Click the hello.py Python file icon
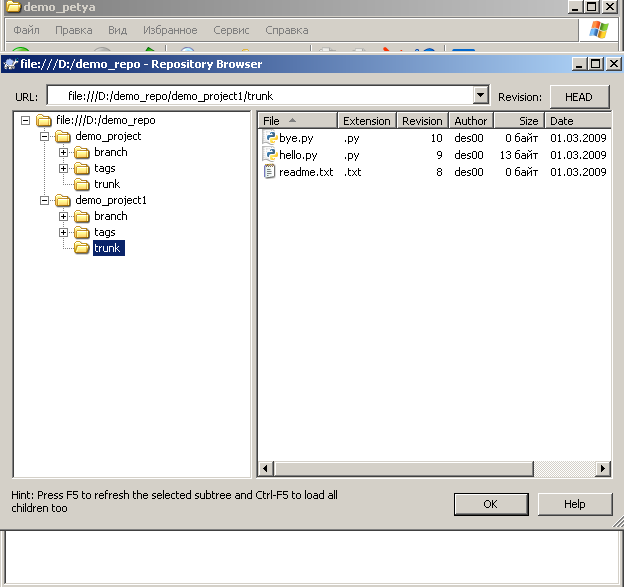This screenshot has height=587, width=624. 270,155
